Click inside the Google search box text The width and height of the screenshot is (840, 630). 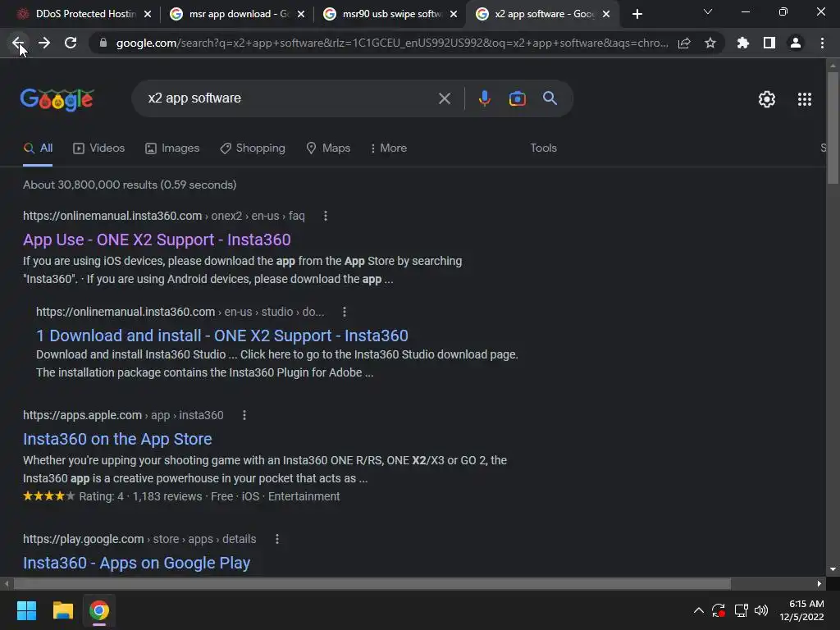194,98
